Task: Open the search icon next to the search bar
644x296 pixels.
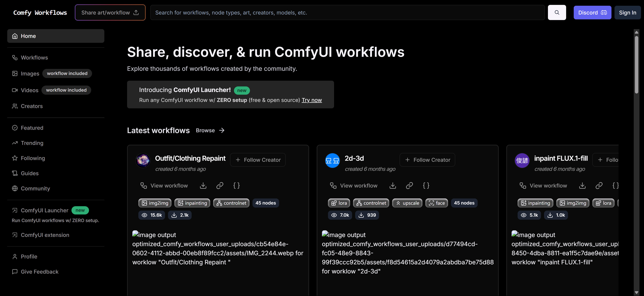Action: point(557,12)
